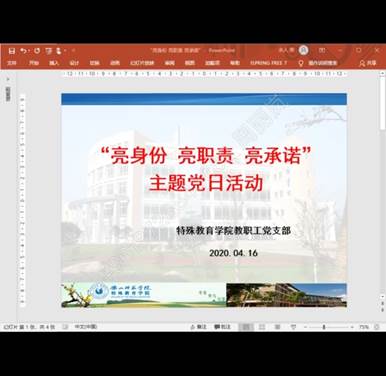Image resolution: width=386 pixels, height=376 pixels.
Task: Click the scroll-up arrow of vertical scrollbar
Action: pos(382,74)
